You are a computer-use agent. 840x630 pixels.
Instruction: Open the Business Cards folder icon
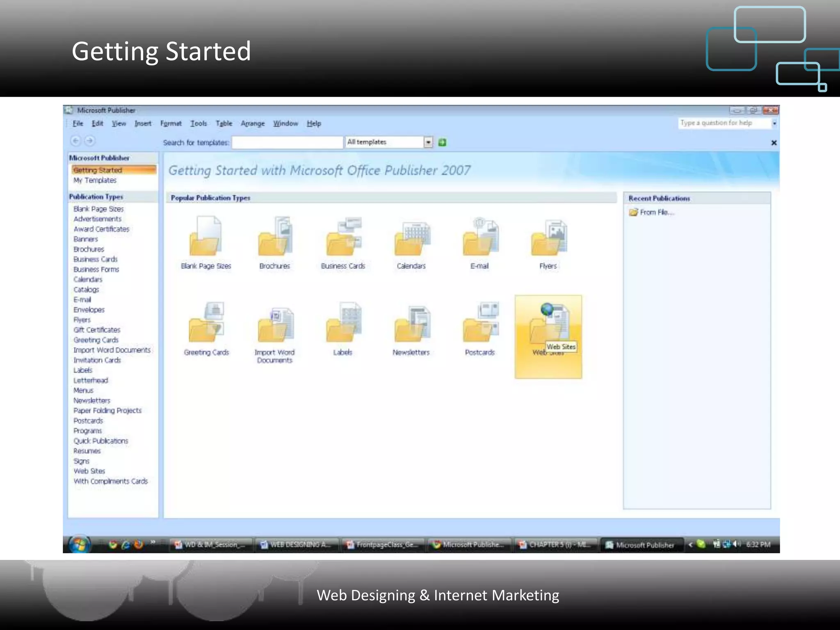pos(343,236)
